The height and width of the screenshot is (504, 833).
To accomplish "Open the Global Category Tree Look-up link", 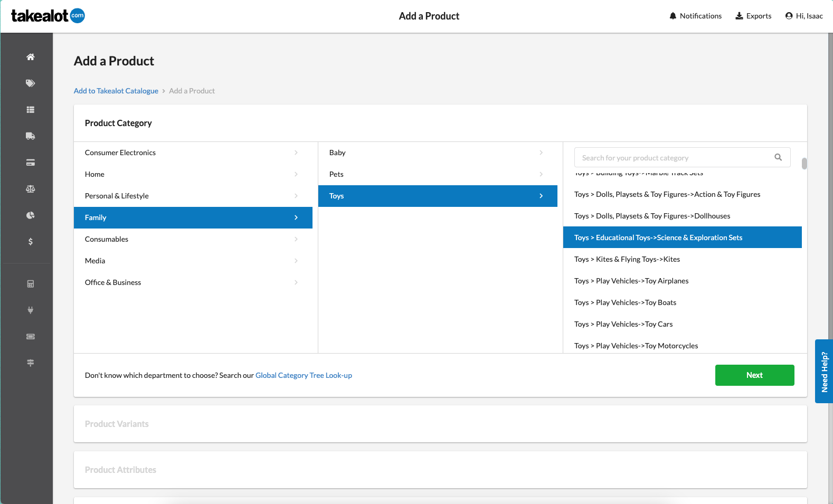I will tap(304, 375).
